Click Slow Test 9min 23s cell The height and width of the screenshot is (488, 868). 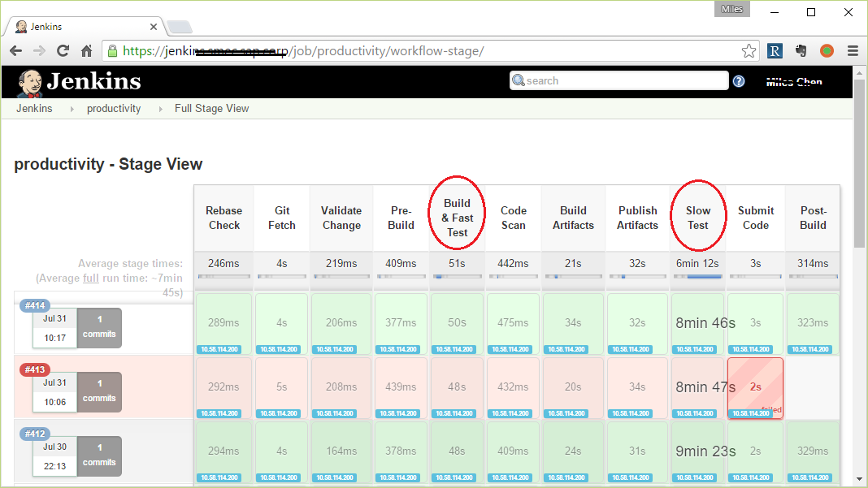tap(697, 451)
